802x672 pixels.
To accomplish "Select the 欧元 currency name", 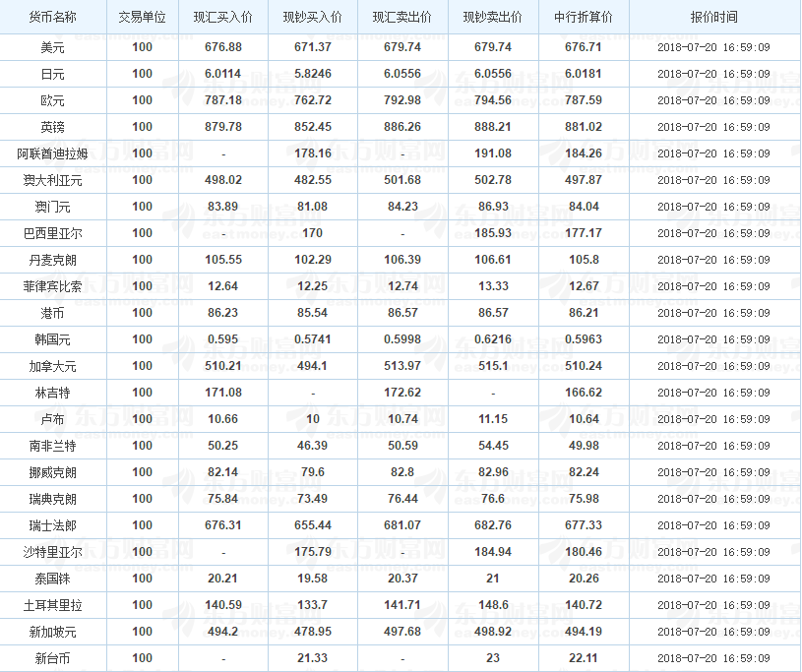I will click(x=53, y=100).
